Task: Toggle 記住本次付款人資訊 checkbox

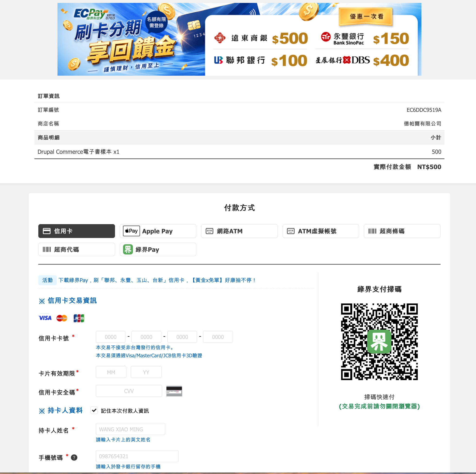Action: 94,410
